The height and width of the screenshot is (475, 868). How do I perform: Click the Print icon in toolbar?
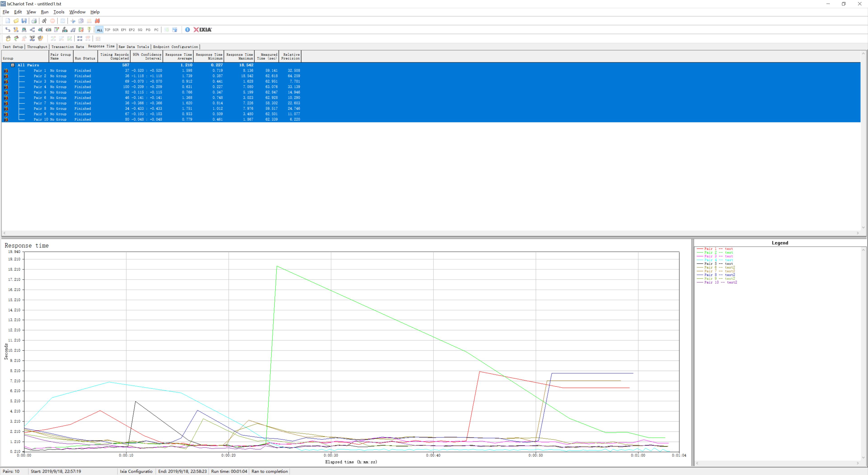(x=34, y=21)
